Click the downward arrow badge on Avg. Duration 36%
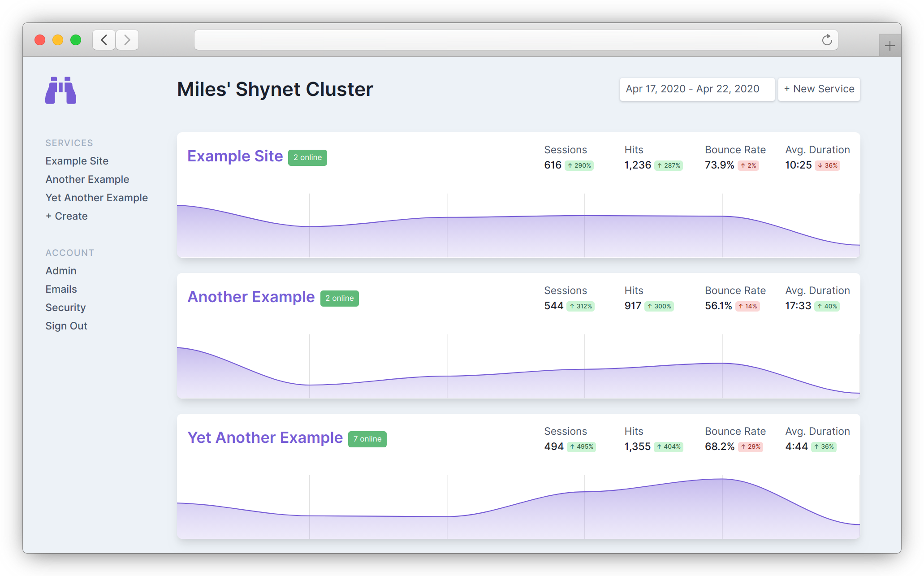This screenshot has height=576, width=924. pos(820,165)
